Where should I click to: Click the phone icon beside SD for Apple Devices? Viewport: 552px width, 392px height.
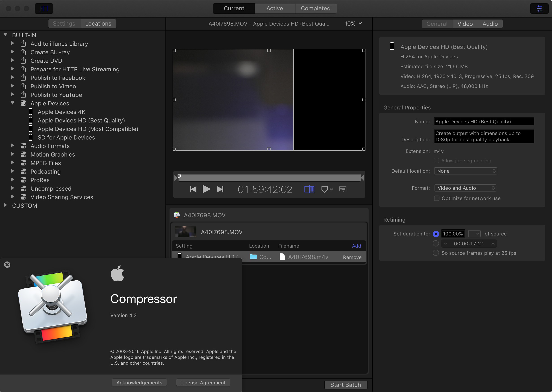click(x=31, y=137)
